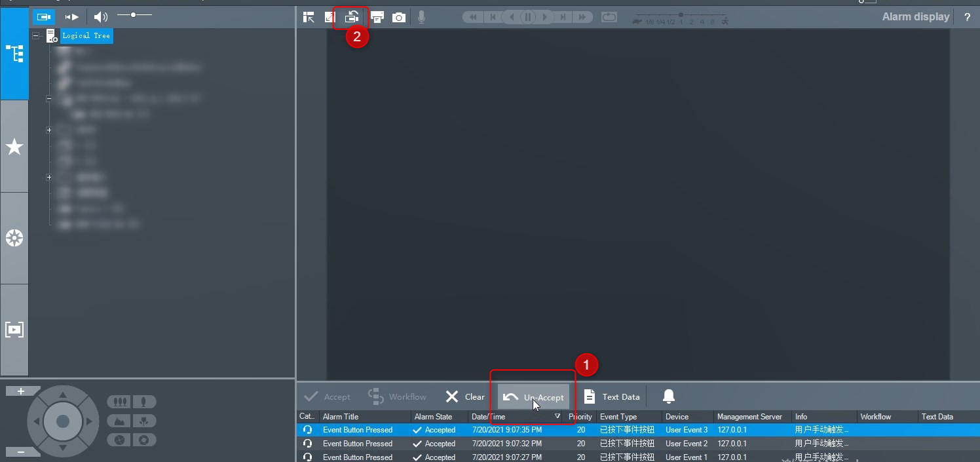Click the PTZ focus near icon
Viewport: 980px width, 462px height.
tap(144, 402)
